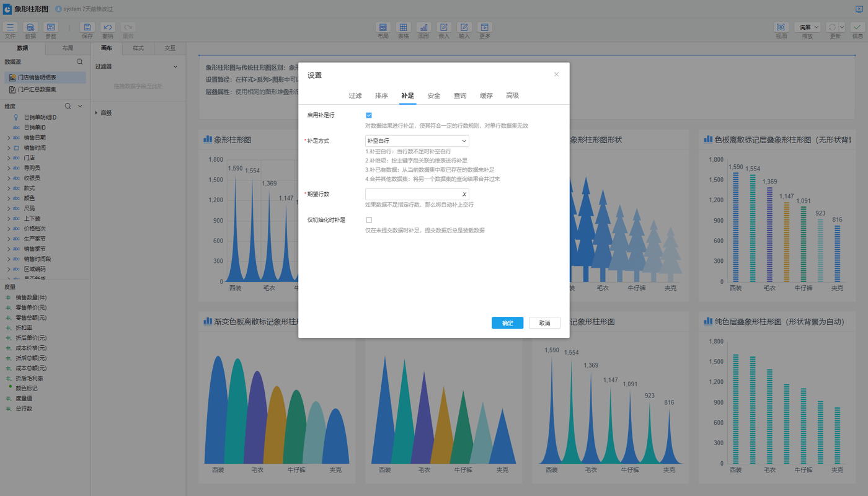Open the 满屏 zoom dropdown
Viewport: 868px width, 496px height.
(x=807, y=27)
